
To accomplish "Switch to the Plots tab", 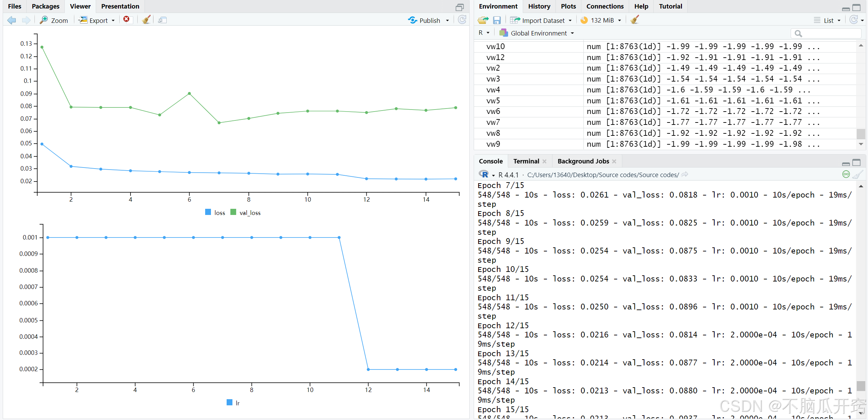I will click(x=568, y=6).
